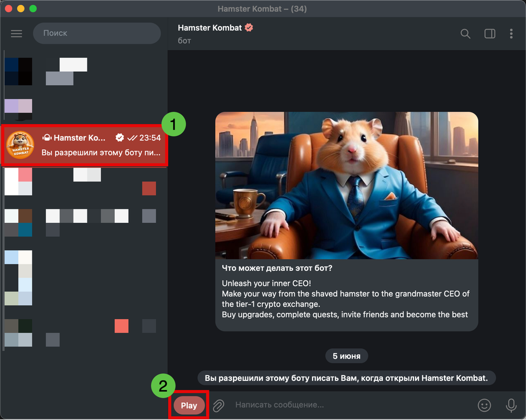Click the Написать сообщение message input

(x=345, y=405)
